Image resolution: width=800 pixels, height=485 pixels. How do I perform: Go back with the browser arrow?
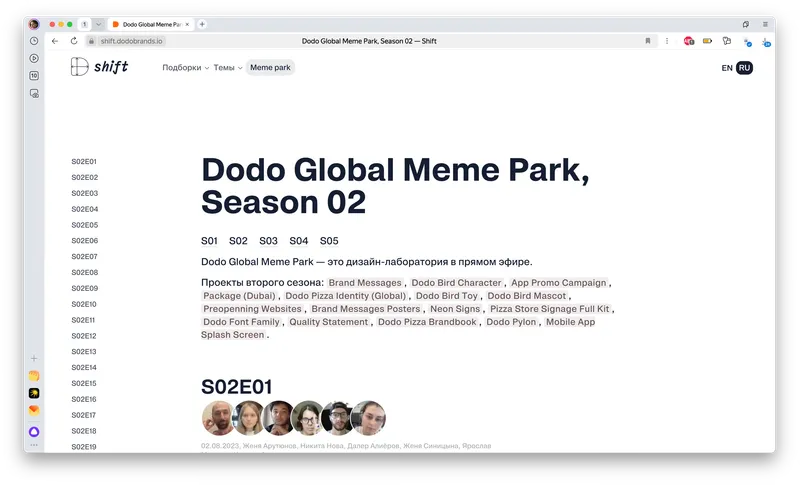pyautogui.click(x=55, y=41)
